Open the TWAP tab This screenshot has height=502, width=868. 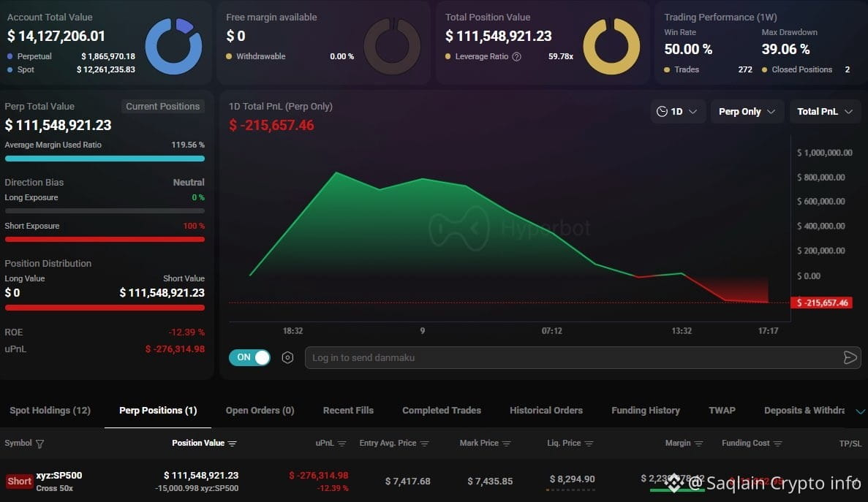tap(722, 410)
